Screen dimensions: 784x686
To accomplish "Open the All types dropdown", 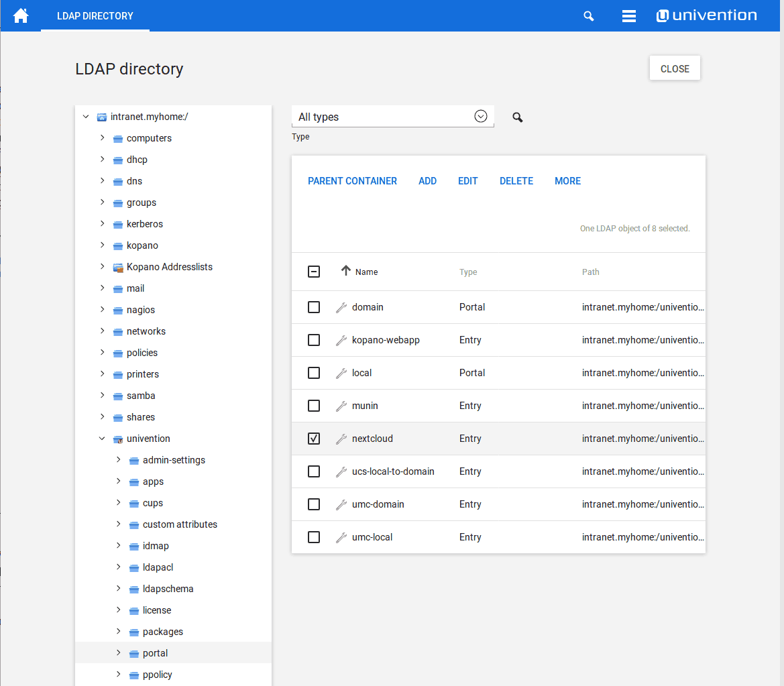I will click(x=480, y=116).
